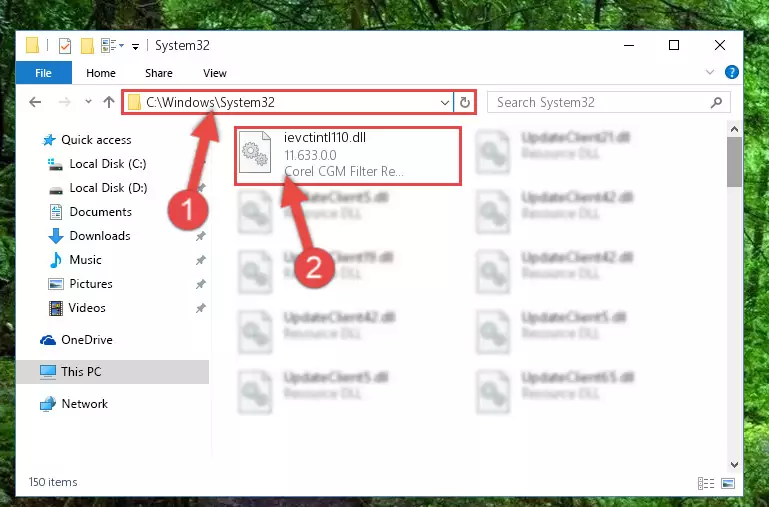Refresh the System32 folder view

point(464,102)
